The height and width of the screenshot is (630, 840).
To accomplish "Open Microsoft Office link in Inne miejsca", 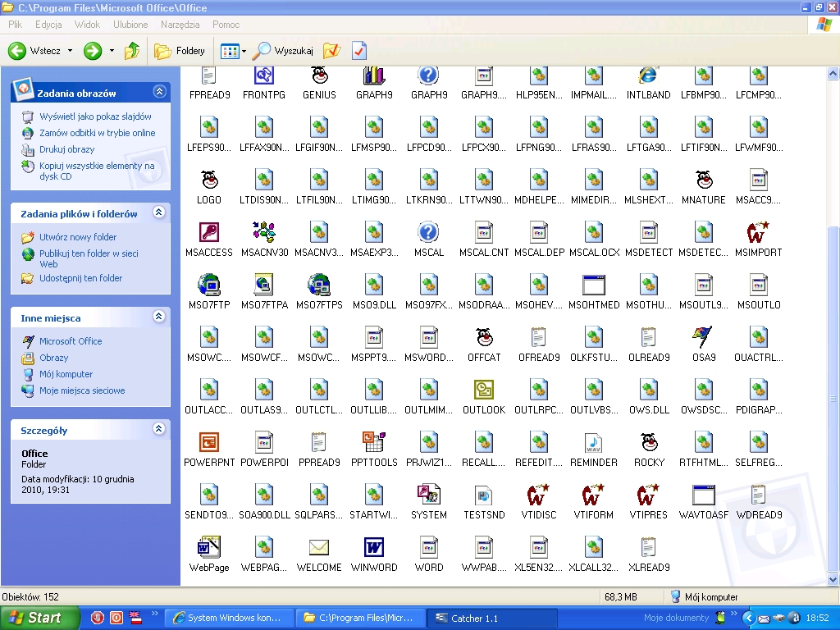I will (71, 341).
